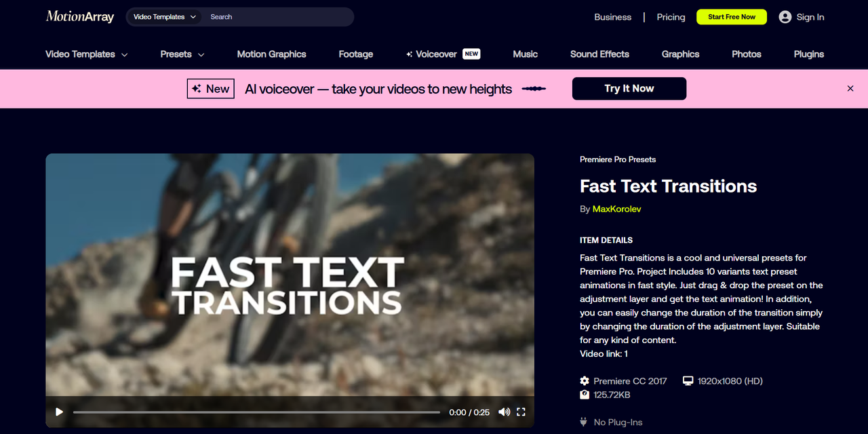Click the Fast Text Transitions title
This screenshot has width=868, height=434.
click(668, 186)
